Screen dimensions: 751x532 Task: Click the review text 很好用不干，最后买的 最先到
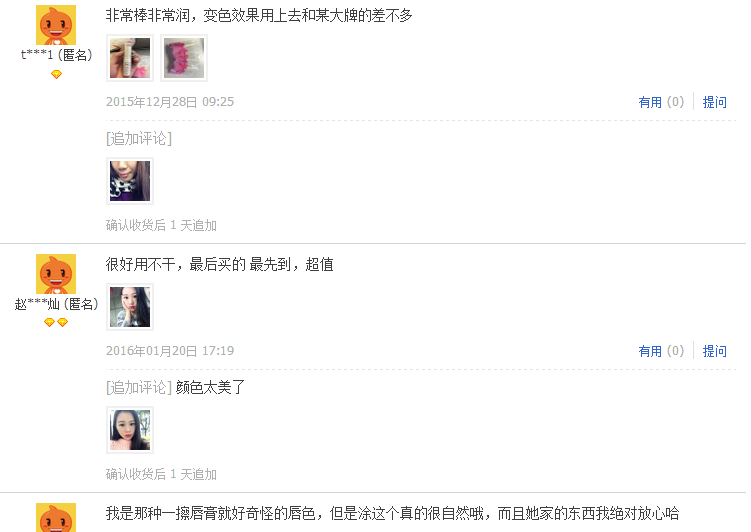click(198, 264)
